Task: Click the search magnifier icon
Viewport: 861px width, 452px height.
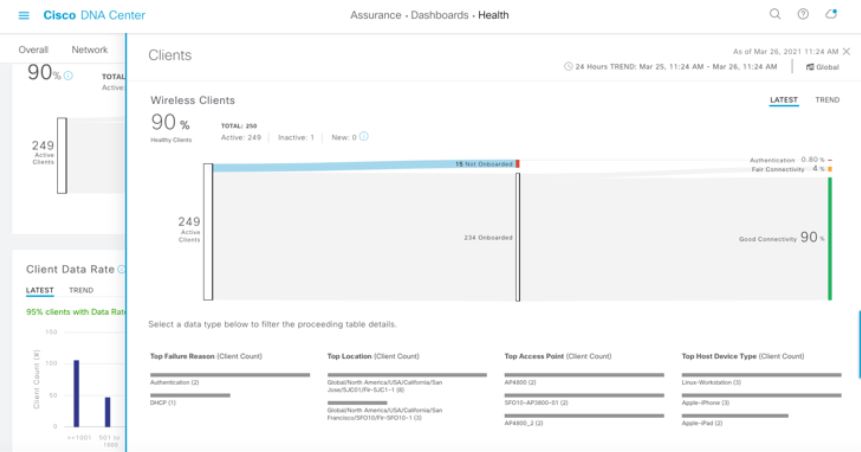Action: point(774,15)
